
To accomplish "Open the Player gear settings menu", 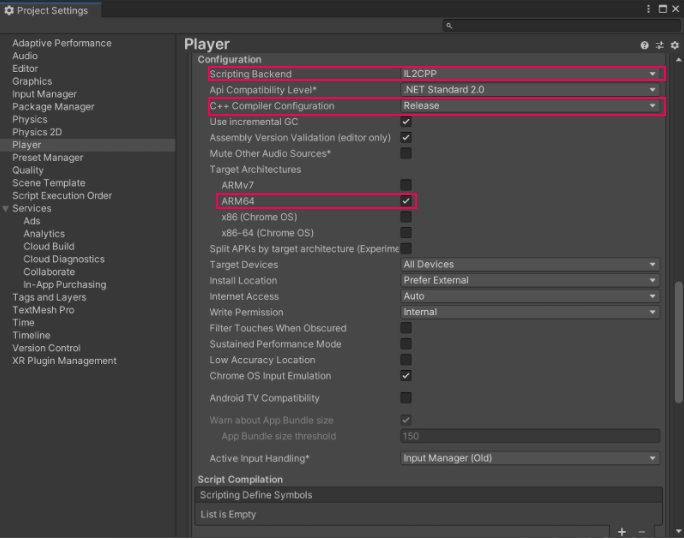I will [x=674, y=45].
